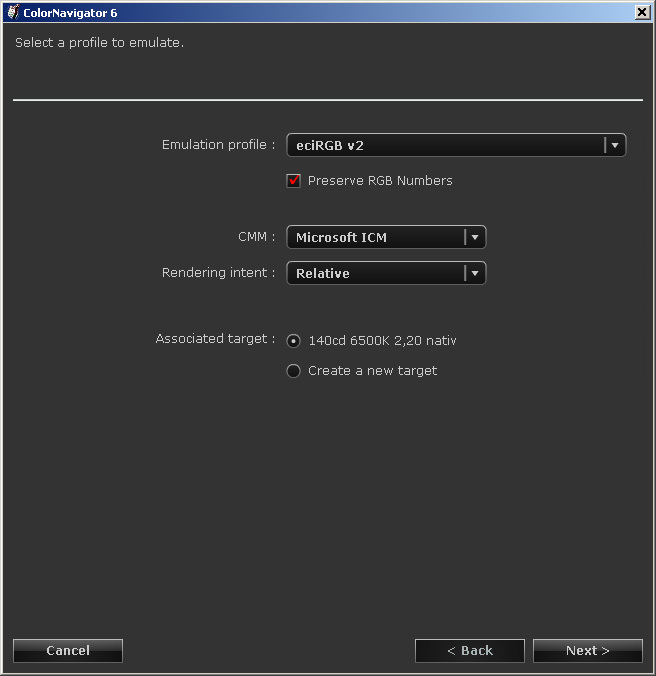Image resolution: width=656 pixels, height=676 pixels.
Task: Proceed with the Next > button
Action: point(588,651)
